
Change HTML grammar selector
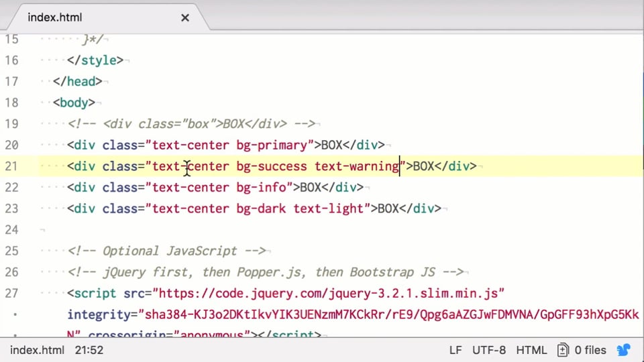point(531,350)
